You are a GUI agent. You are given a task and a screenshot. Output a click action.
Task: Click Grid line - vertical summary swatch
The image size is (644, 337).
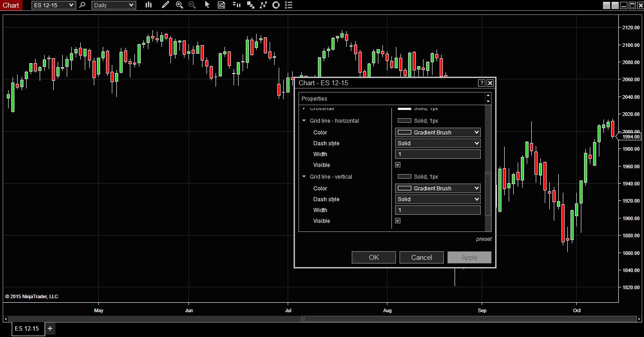(x=405, y=176)
